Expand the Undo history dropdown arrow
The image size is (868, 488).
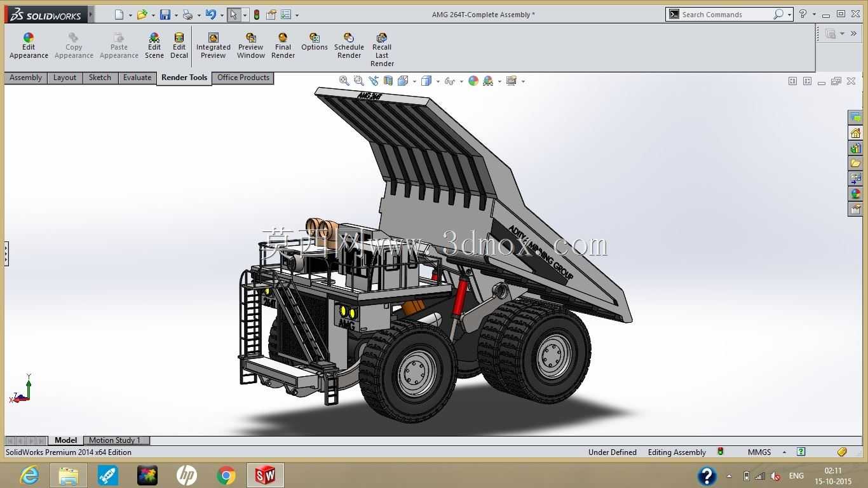(x=222, y=15)
